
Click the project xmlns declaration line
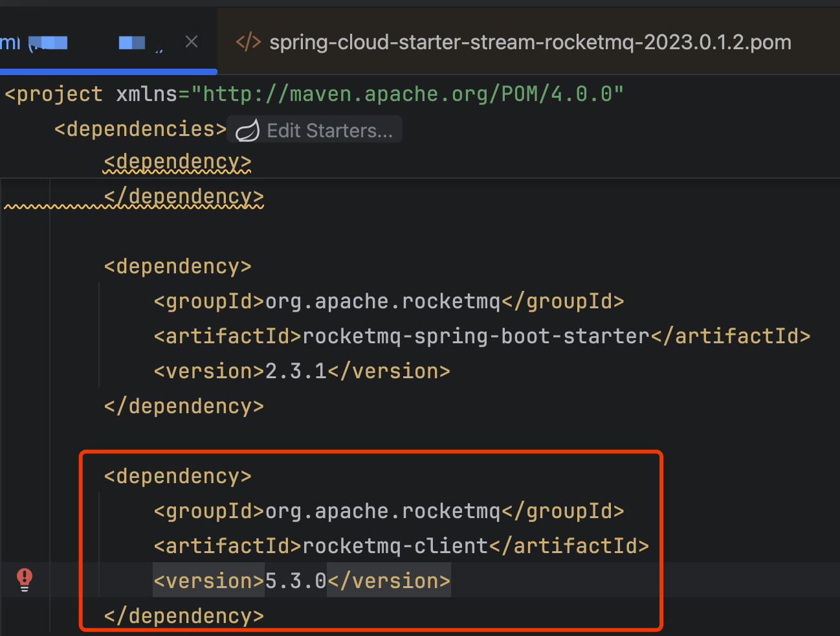[x=311, y=94]
